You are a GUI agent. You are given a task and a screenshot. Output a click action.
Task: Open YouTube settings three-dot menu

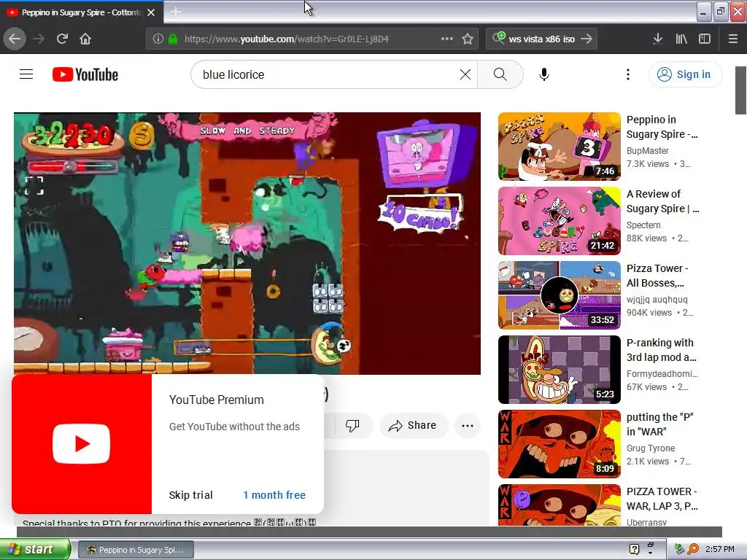[628, 74]
